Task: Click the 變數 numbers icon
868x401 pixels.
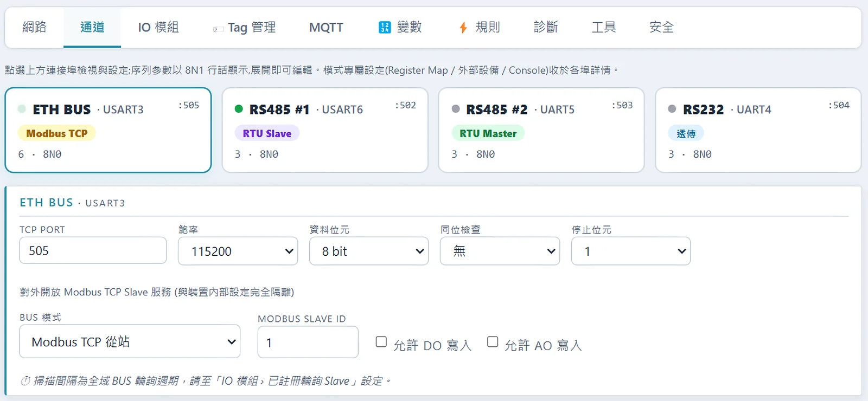Action: click(385, 27)
